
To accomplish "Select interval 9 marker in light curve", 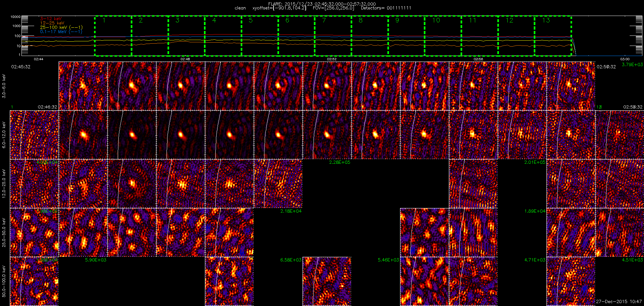I will 397,20.
